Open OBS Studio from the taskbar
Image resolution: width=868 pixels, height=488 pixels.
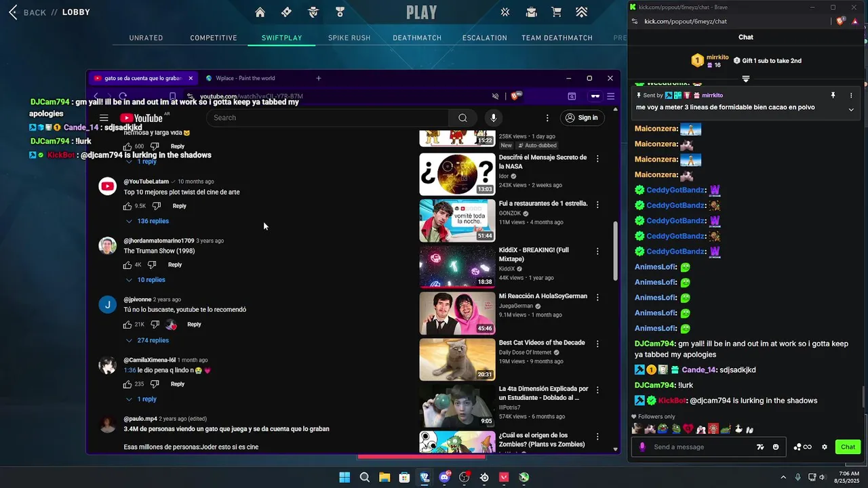click(x=465, y=477)
